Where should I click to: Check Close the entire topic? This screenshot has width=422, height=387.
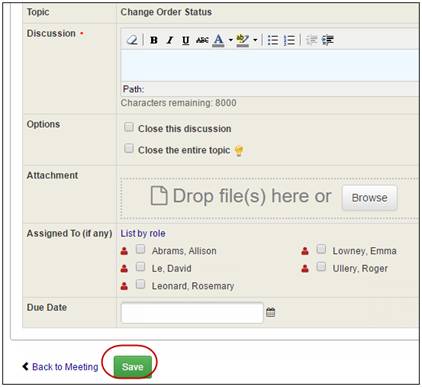click(129, 148)
